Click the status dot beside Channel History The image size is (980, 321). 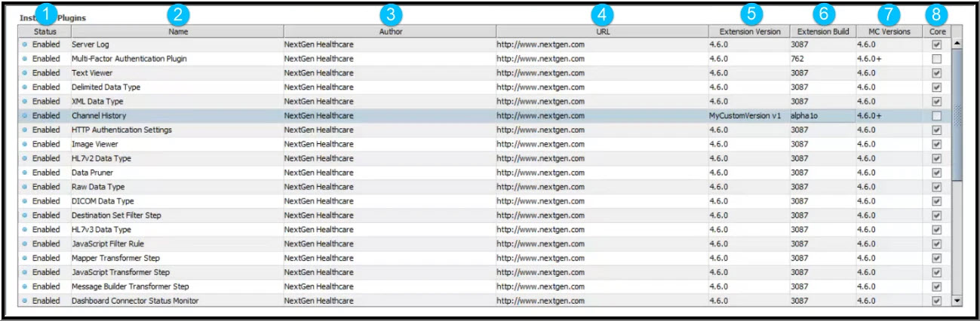(25, 116)
